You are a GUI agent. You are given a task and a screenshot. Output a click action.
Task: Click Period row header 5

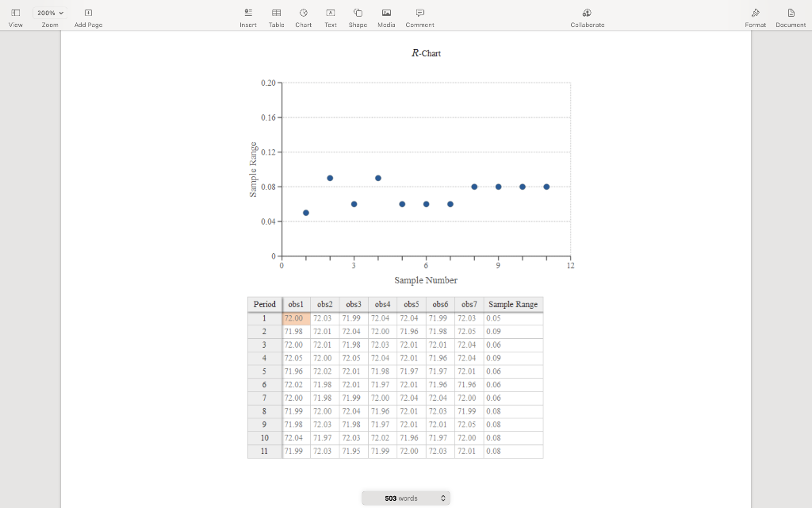[265, 371]
